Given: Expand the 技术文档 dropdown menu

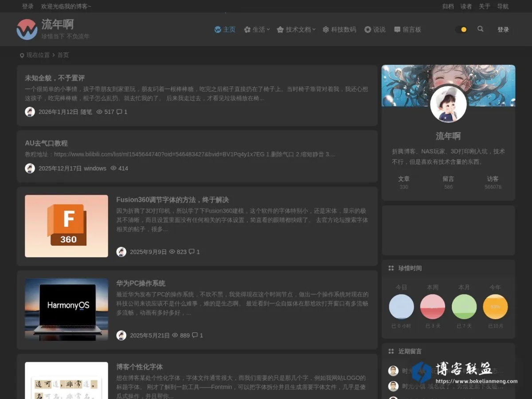Looking at the screenshot, I should tap(296, 30).
